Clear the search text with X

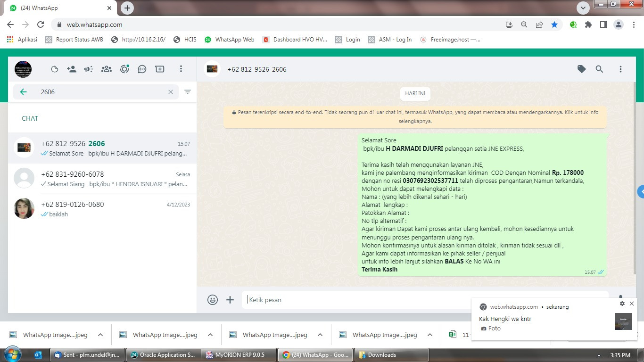[x=171, y=92]
